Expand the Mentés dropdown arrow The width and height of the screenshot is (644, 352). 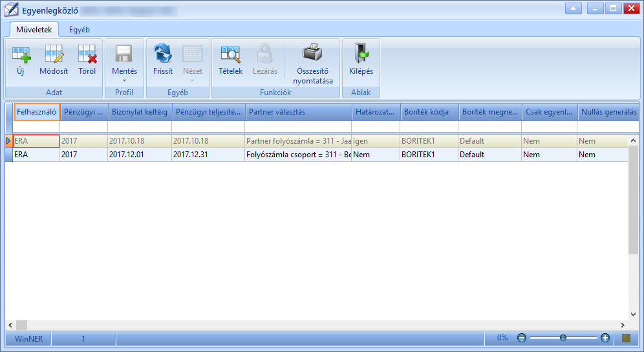tap(124, 81)
